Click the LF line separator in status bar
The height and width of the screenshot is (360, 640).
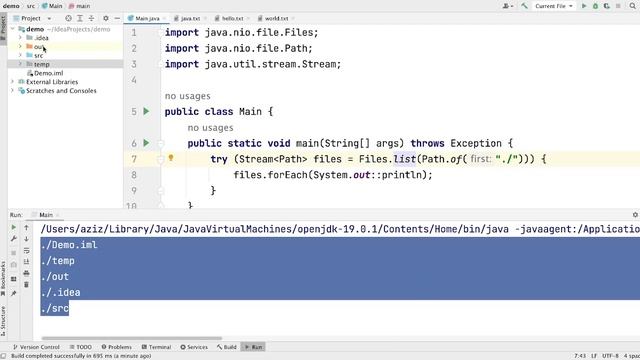[594, 356]
